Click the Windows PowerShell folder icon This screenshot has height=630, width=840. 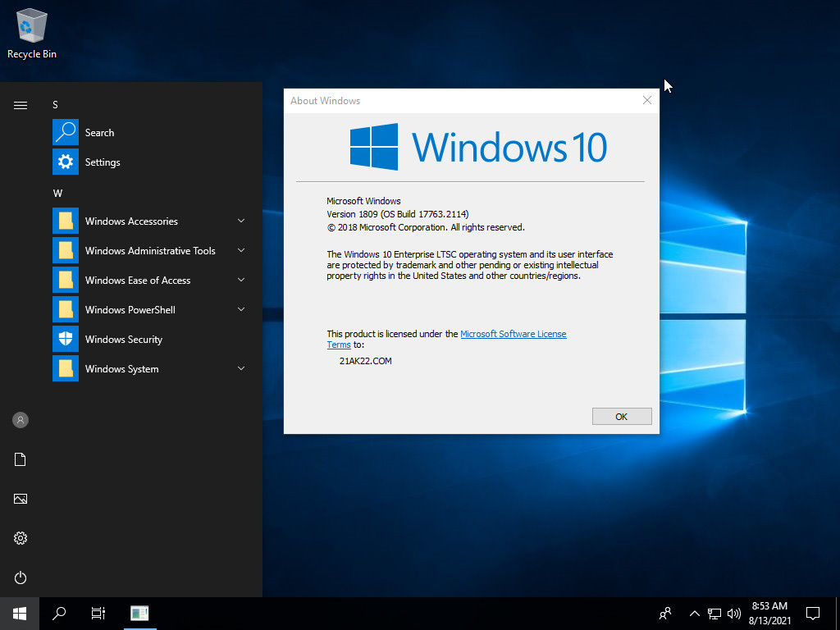click(66, 309)
